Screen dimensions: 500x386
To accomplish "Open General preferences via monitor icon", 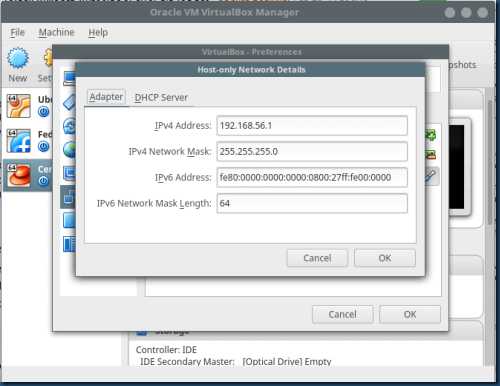I will pos(70,79).
